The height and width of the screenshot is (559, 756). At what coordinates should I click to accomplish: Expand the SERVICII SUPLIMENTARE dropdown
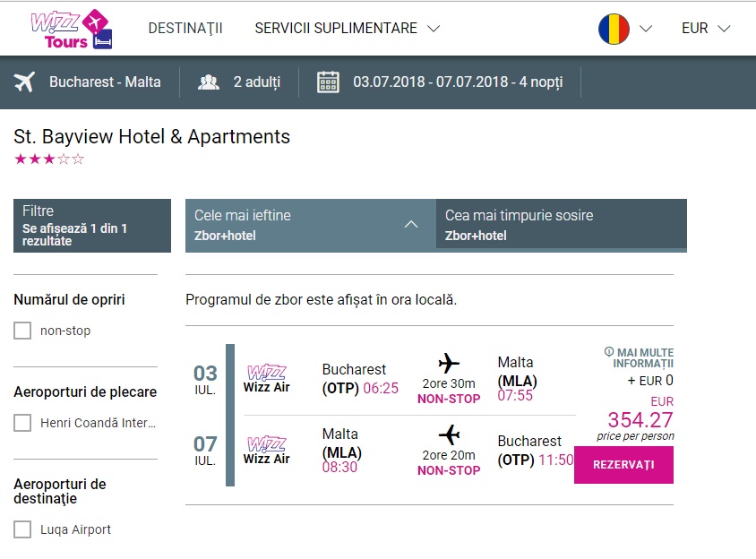click(348, 29)
